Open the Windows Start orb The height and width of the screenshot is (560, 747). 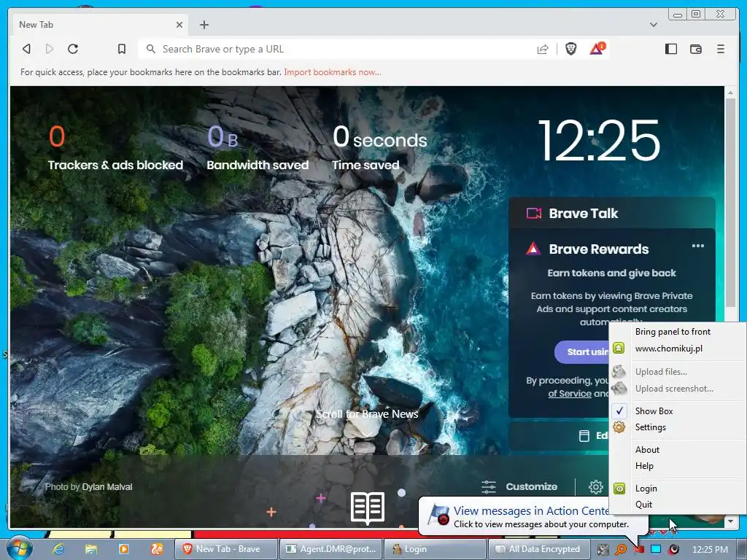19,548
